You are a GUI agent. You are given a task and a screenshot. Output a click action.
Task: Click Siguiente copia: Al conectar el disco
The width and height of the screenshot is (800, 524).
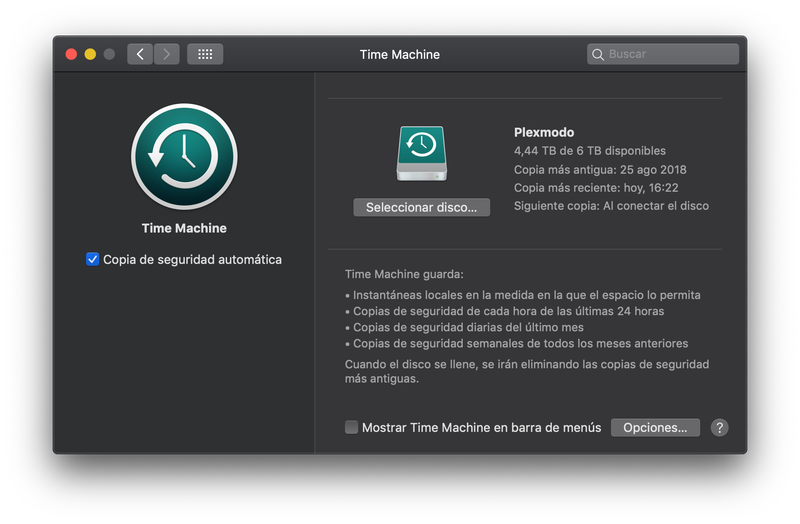point(611,206)
